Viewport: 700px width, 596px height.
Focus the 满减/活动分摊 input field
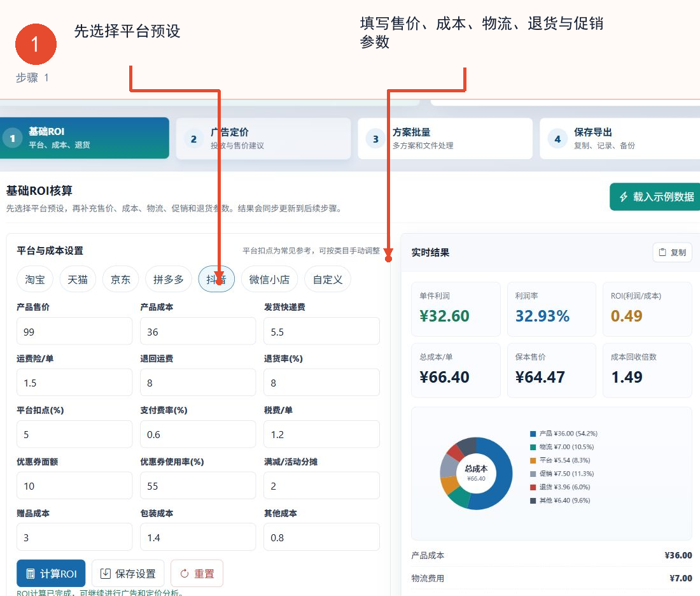click(x=322, y=486)
